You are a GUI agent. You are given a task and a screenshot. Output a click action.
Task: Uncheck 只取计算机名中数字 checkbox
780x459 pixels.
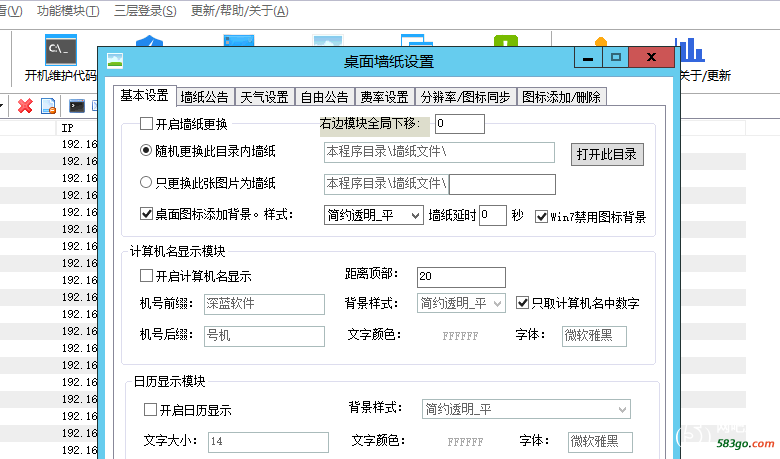coord(522,303)
